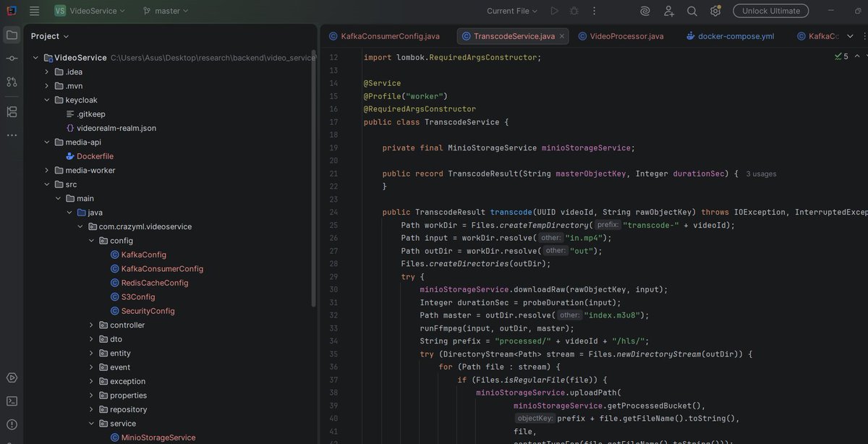Debug the current file
The width and height of the screenshot is (868, 444).
point(574,11)
